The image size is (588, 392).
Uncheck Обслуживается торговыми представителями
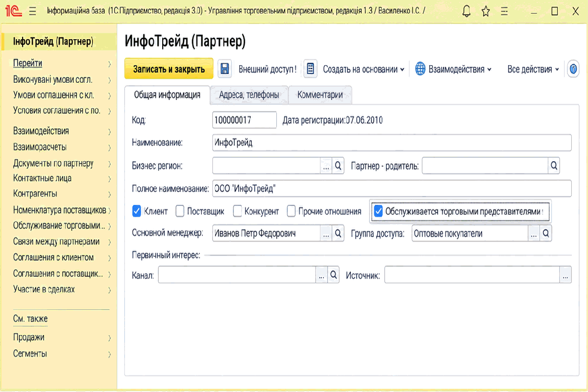(378, 211)
